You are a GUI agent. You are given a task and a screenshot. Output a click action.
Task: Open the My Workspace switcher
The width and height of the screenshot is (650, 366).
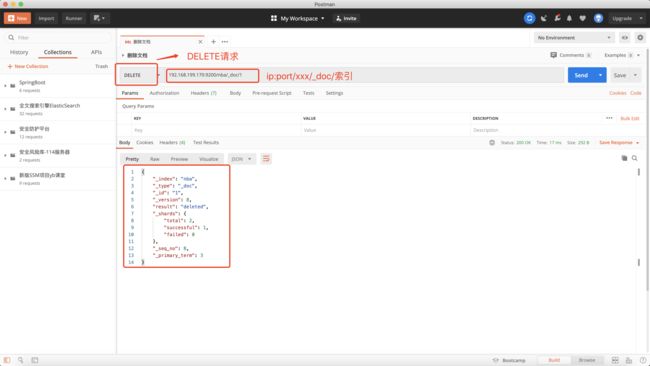pos(298,18)
